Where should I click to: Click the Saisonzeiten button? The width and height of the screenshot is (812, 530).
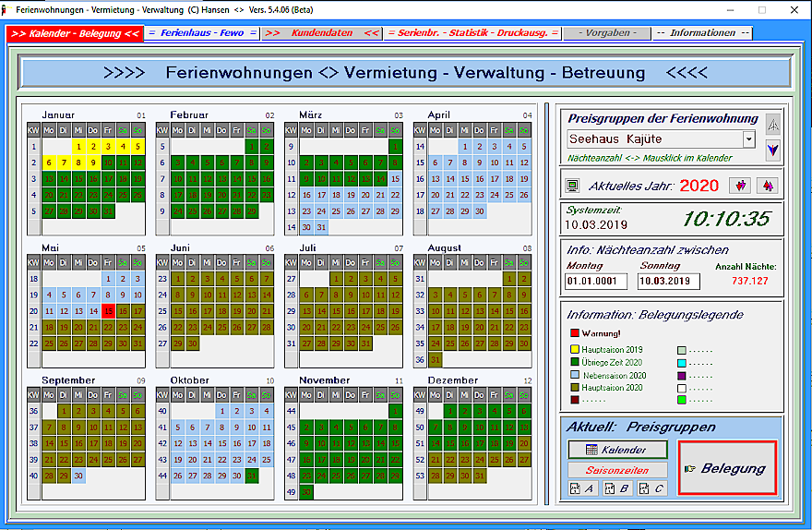point(617,470)
